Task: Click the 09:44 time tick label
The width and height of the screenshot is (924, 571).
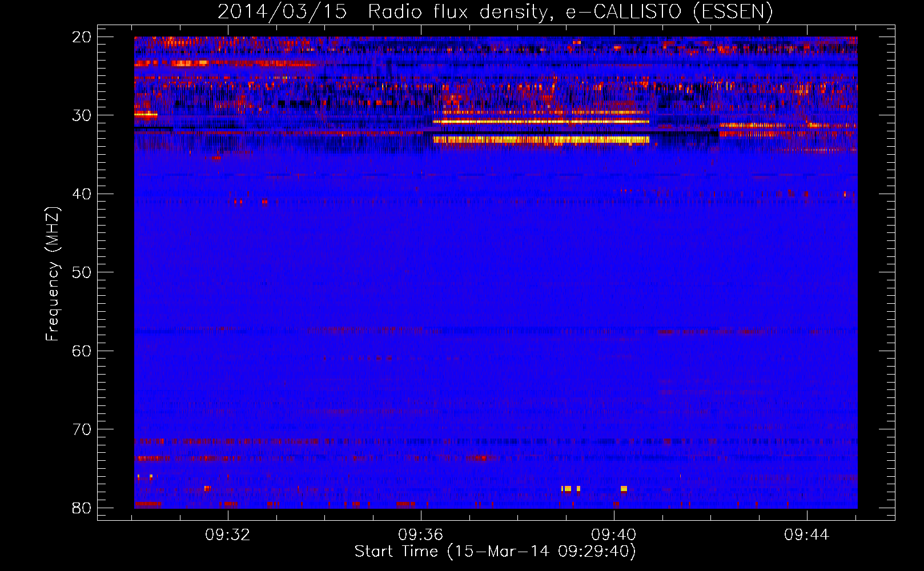Action: 806,535
